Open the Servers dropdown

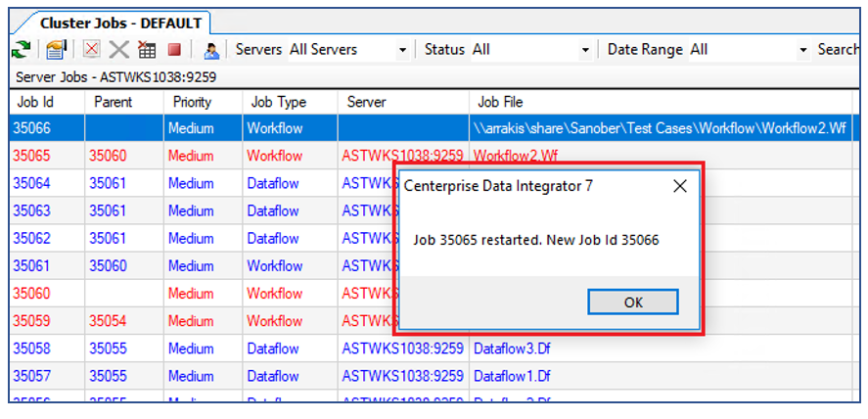click(x=402, y=50)
